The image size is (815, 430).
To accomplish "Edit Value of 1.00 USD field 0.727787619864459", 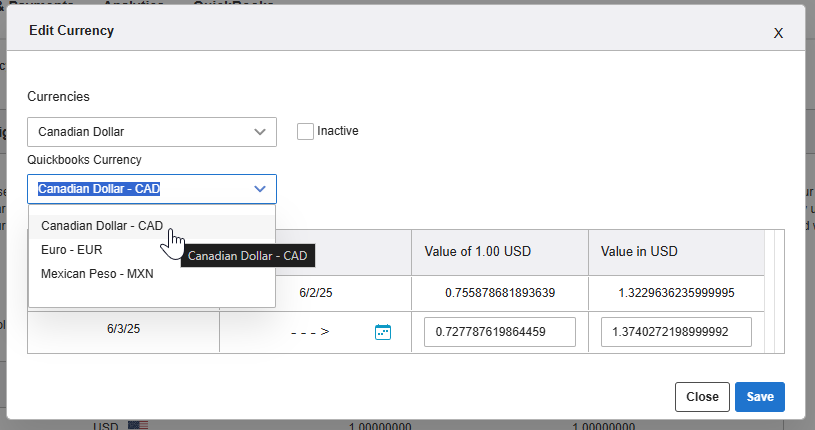I will pos(499,332).
